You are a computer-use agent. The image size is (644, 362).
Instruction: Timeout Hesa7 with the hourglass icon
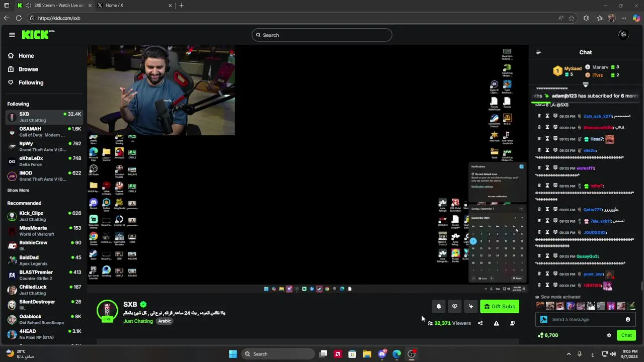[x=547, y=139]
